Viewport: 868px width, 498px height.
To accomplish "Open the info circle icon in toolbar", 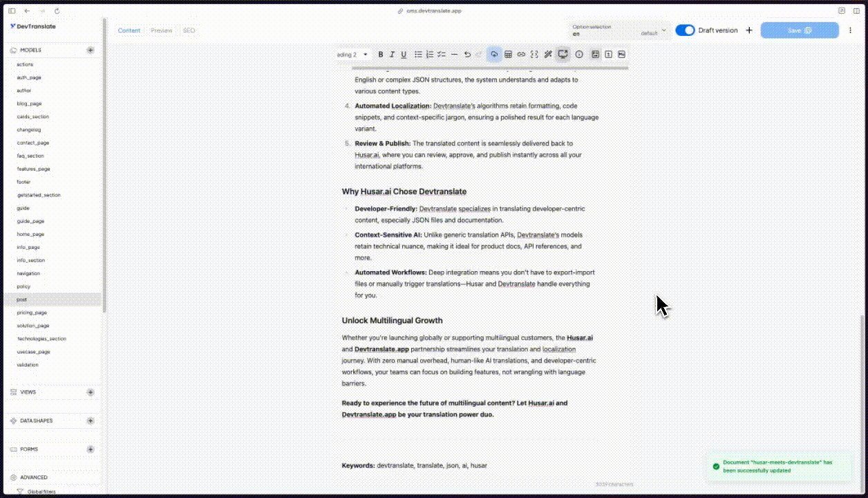I will (x=579, y=55).
